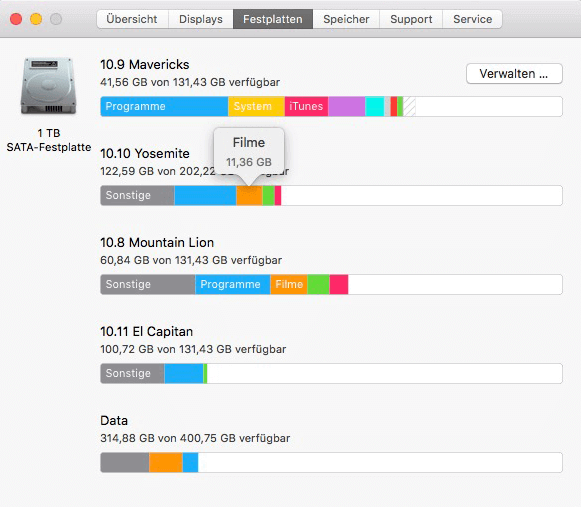This screenshot has height=507, width=581.
Task: Click the green segment in Yosemite bar
Action: 269,195
